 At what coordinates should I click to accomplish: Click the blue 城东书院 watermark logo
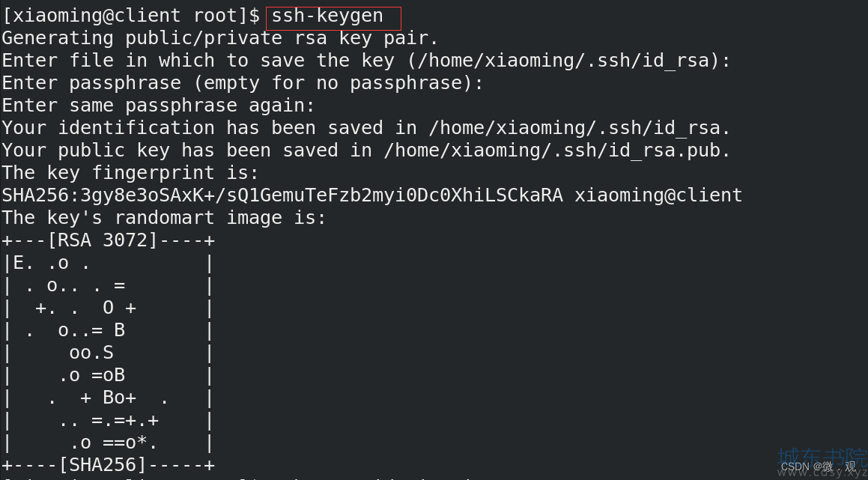822,458
